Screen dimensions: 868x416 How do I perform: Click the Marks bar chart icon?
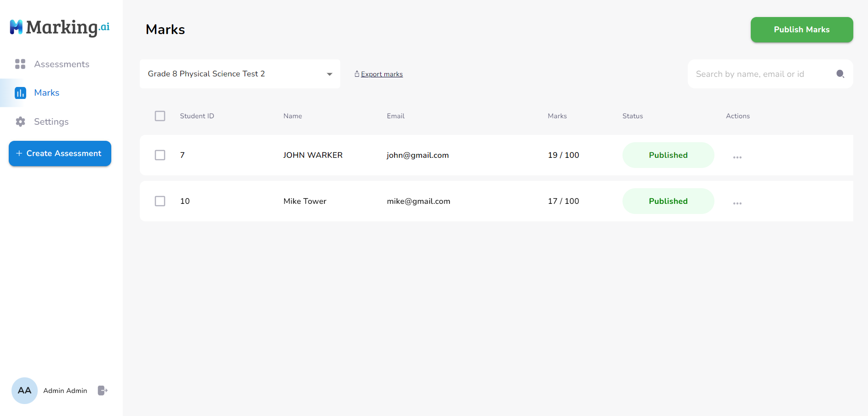[x=20, y=93]
